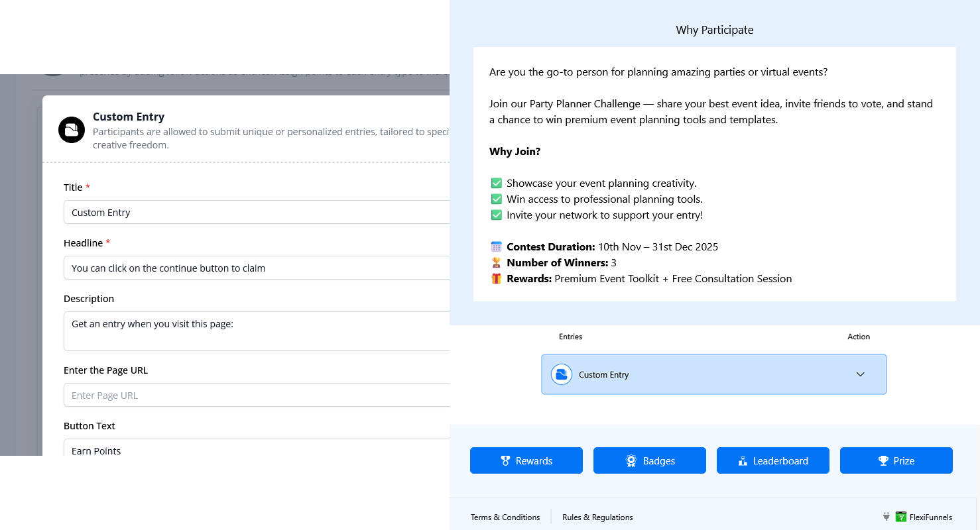Click "Showcase your event planning creativity." line
This screenshot has height=530, width=980.
pyautogui.click(x=601, y=184)
